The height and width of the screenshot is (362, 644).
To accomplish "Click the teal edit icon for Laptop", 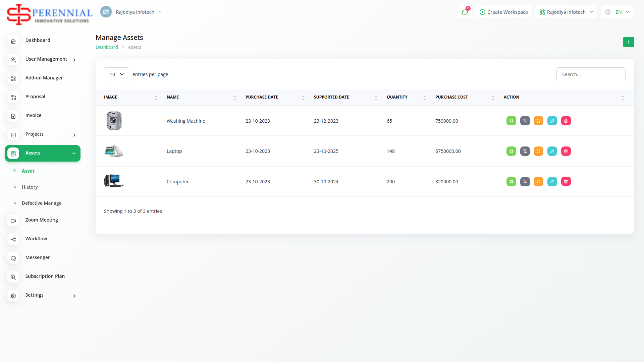I will click(x=552, y=151).
